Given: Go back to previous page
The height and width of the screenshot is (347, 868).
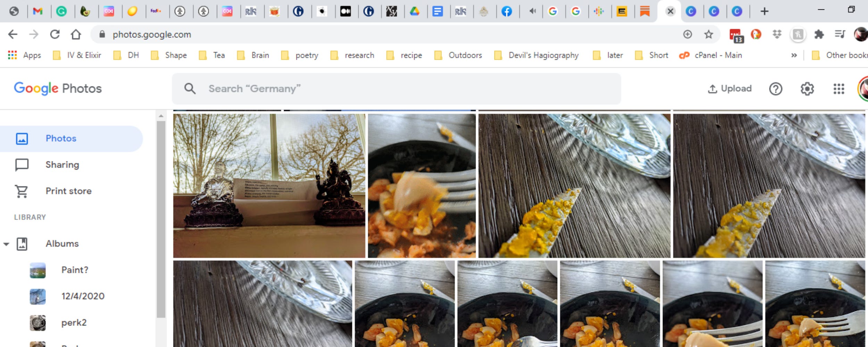Looking at the screenshot, I should 13,34.
